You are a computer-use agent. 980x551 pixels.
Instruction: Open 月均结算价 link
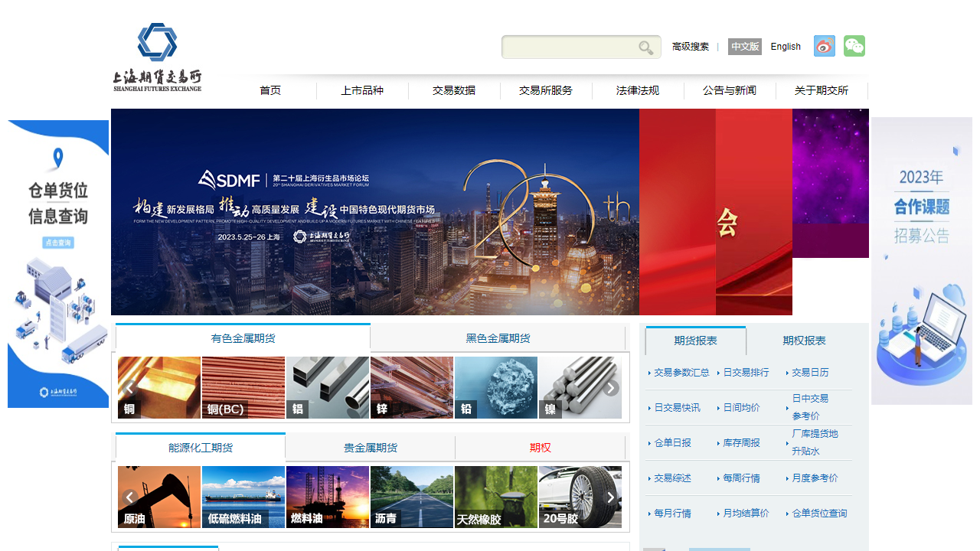tap(746, 514)
